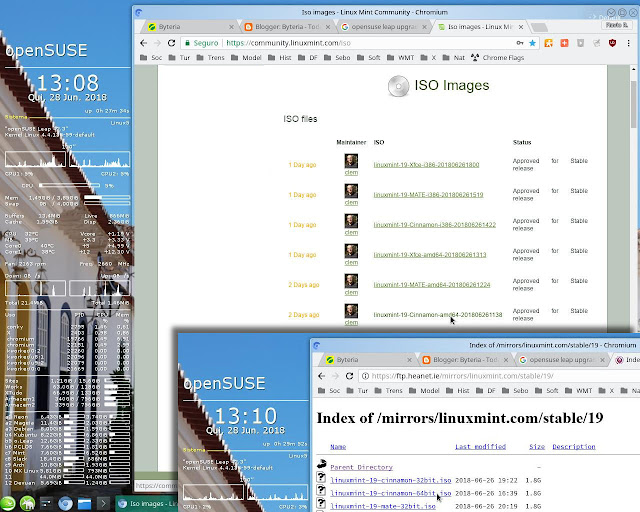
Task: Click the Seguro secure-site indicator
Action: pos(202,43)
